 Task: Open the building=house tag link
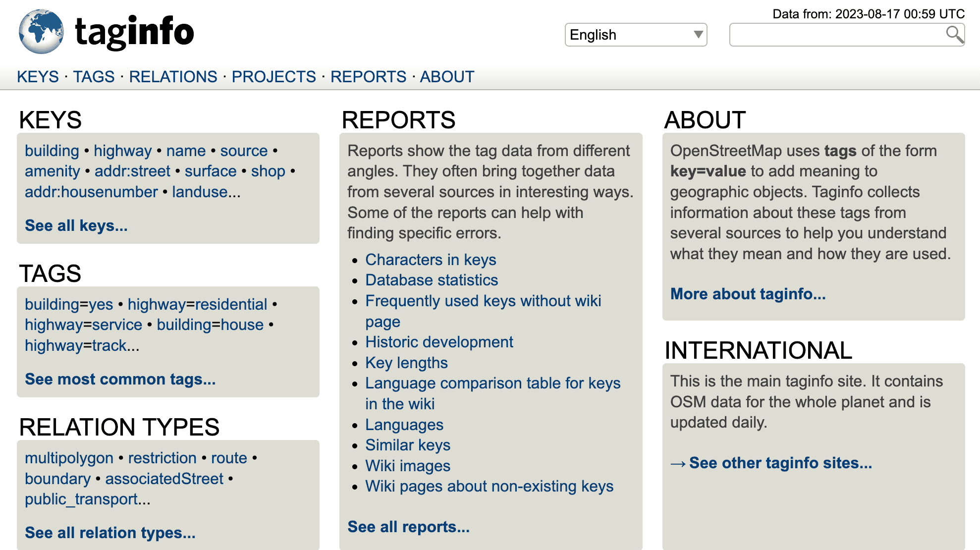210,325
